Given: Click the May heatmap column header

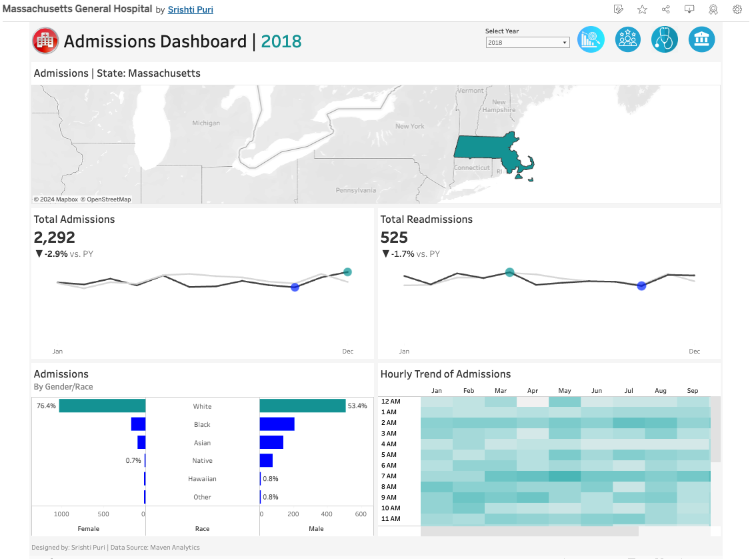Looking at the screenshot, I should click(x=565, y=391).
